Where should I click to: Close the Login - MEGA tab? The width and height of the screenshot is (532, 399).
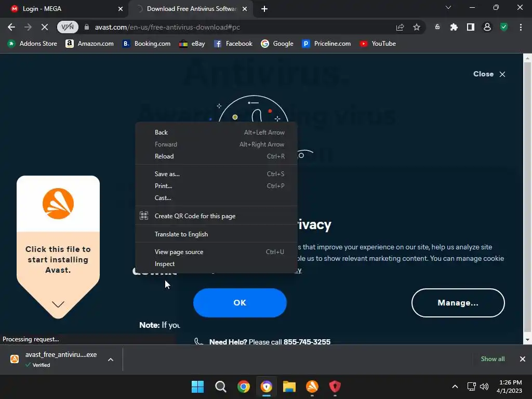click(x=121, y=9)
